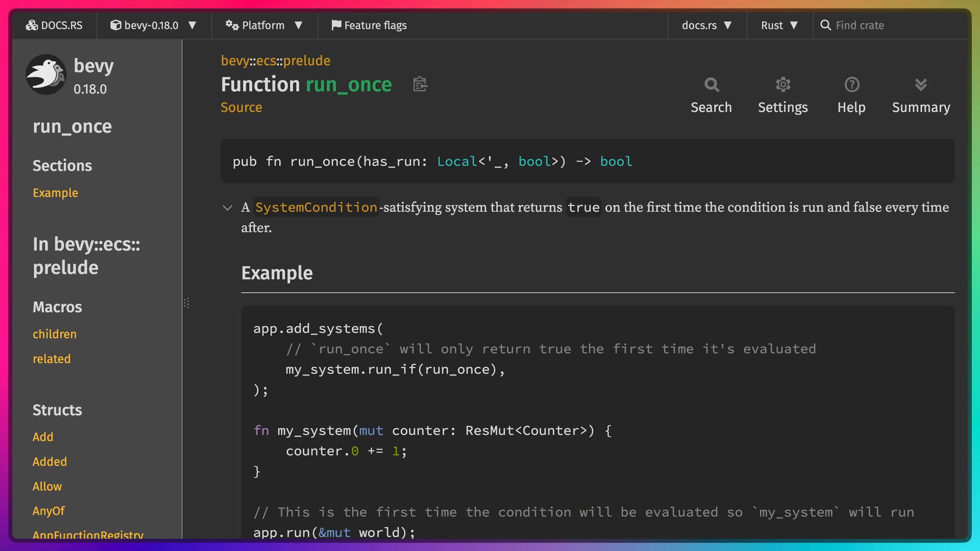Open the docs.rs dropdown menu
The height and width of the screenshot is (551, 980).
tap(706, 25)
